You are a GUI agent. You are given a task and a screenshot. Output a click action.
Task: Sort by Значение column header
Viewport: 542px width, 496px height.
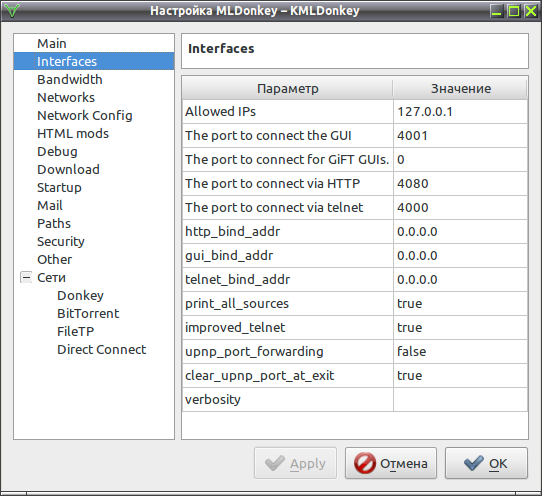click(x=460, y=89)
